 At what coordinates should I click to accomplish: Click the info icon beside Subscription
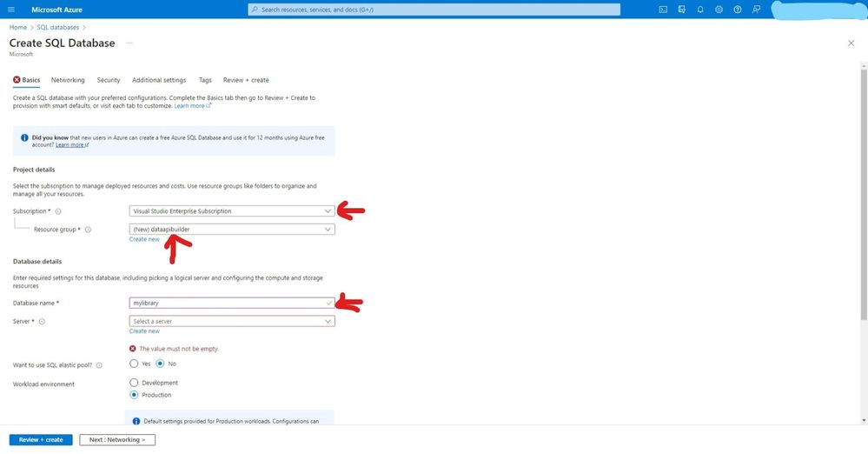click(x=58, y=211)
